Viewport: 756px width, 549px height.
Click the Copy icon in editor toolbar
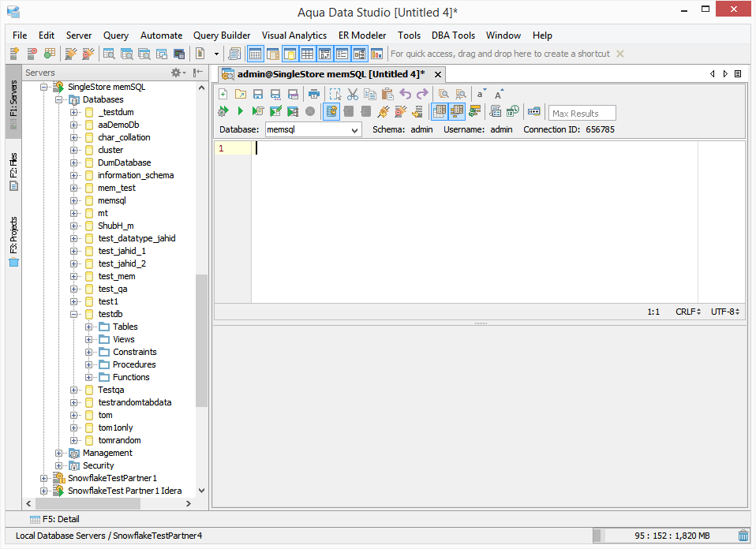370,94
